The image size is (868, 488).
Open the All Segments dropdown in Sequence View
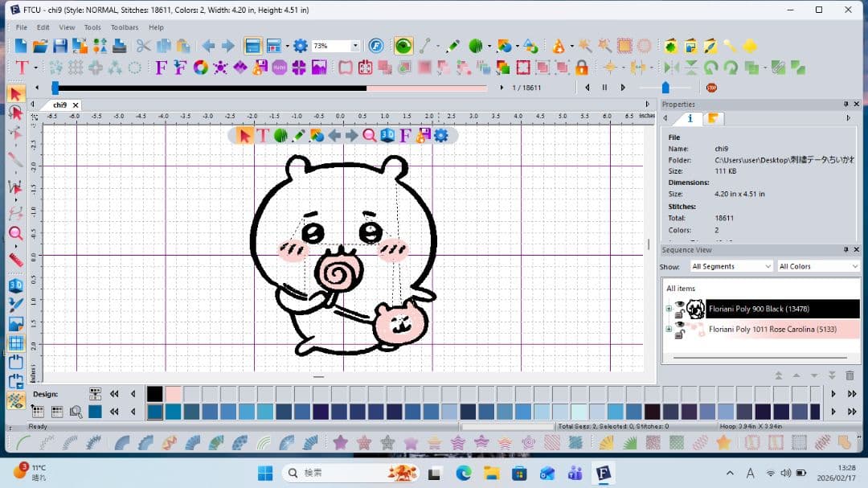(730, 265)
